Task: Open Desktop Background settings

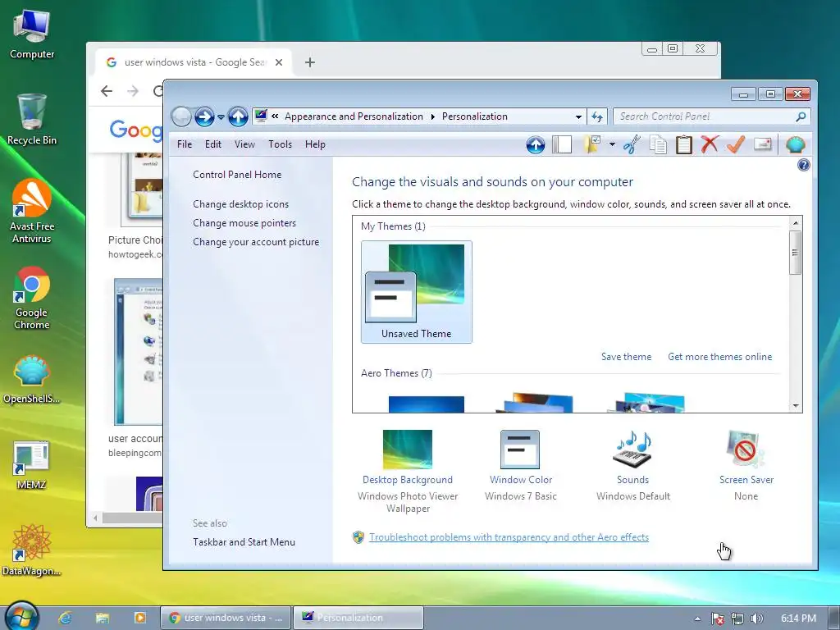Action: click(x=408, y=472)
